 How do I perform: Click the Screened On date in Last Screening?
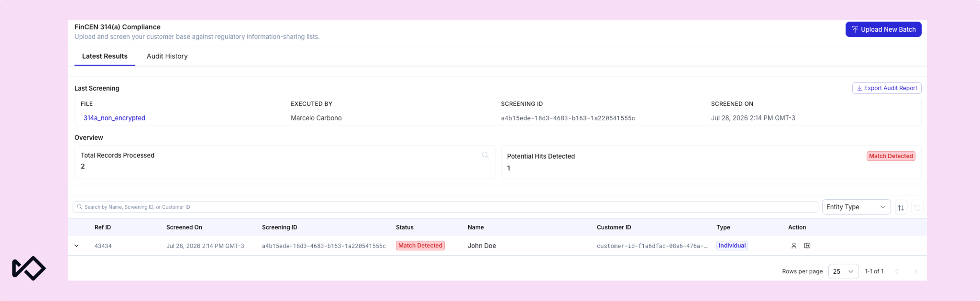pos(753,118)
